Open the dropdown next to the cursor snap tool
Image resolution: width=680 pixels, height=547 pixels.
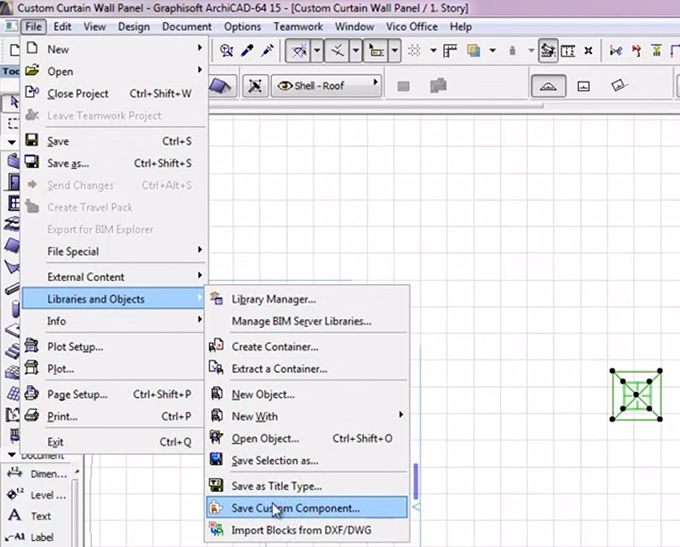click(x=394, y=51)
